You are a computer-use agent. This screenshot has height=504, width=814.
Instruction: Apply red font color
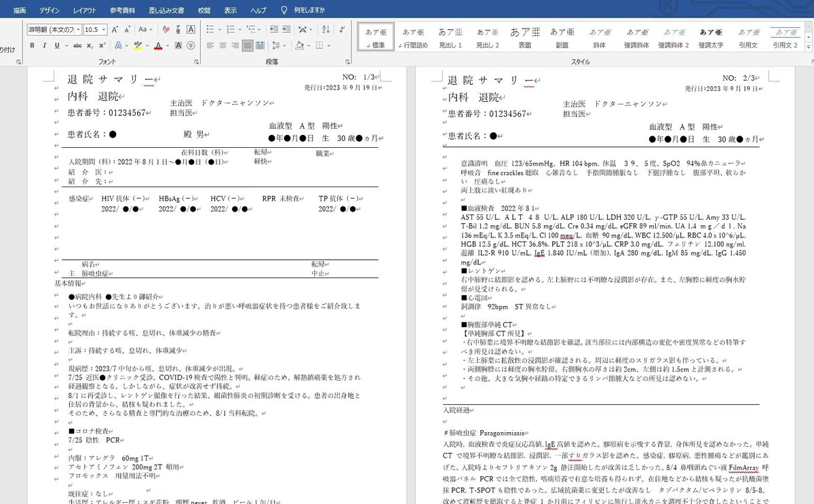(x=158, y=45)
